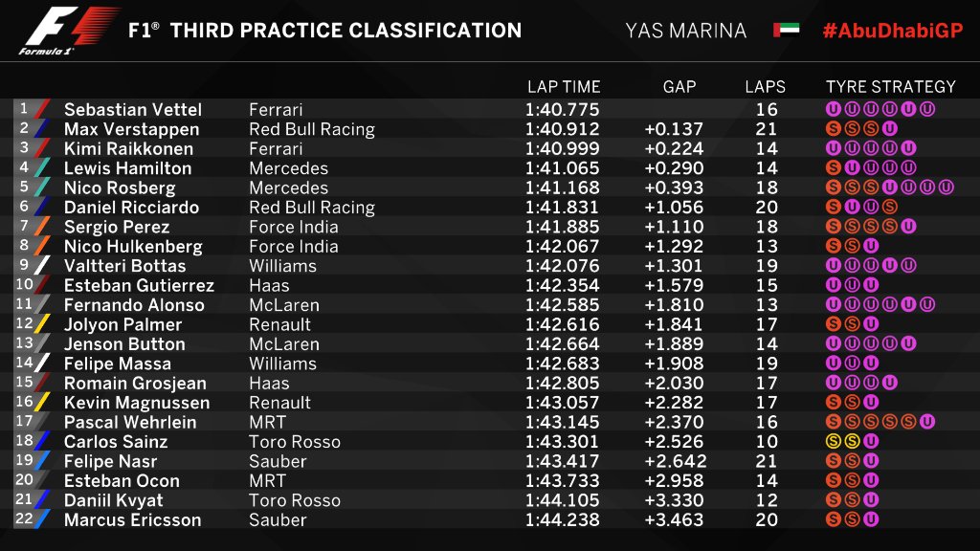Click the first supersoft tyre in Wehrlein's row

coord(833,422)
